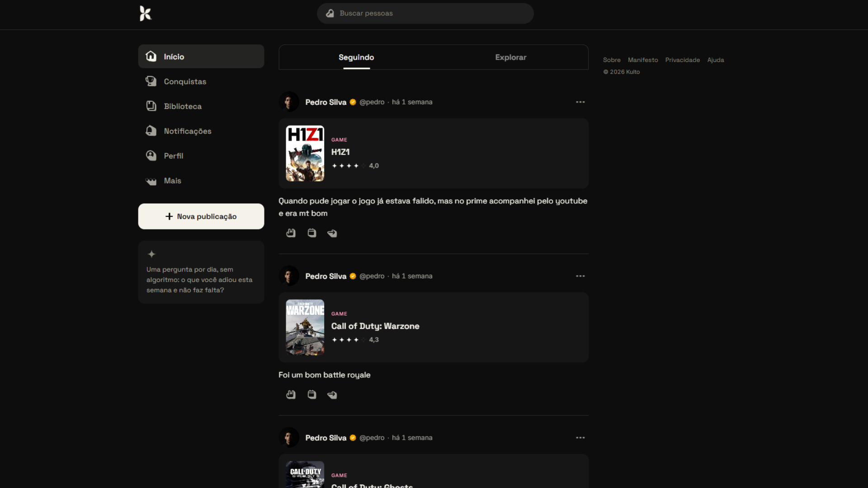Click the sparkle icon in the daily question card
868x488 pixels.
pos(151,254)
